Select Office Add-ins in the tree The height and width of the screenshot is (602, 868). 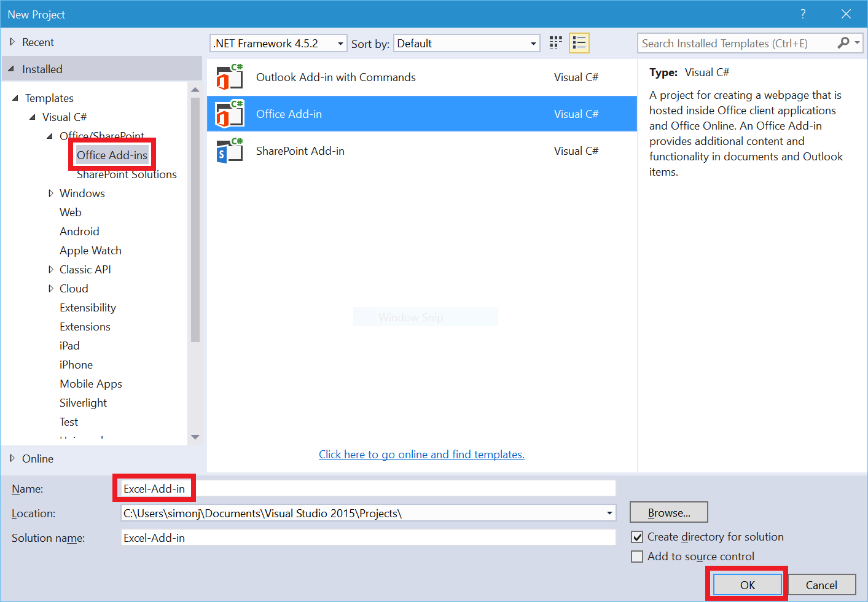coord(112,155)
